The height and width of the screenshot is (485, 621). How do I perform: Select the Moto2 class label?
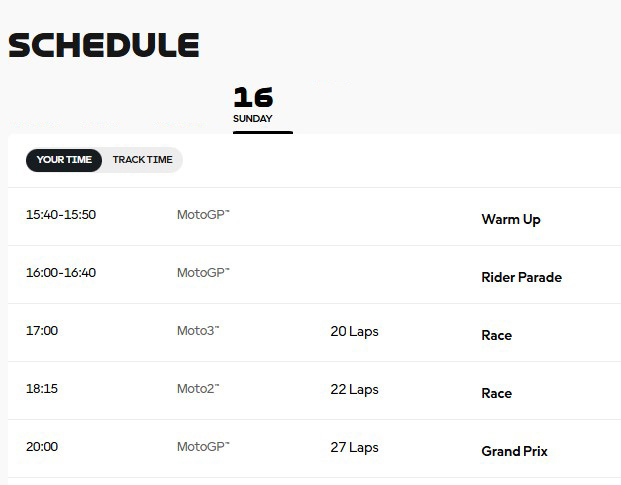[198, 389]
